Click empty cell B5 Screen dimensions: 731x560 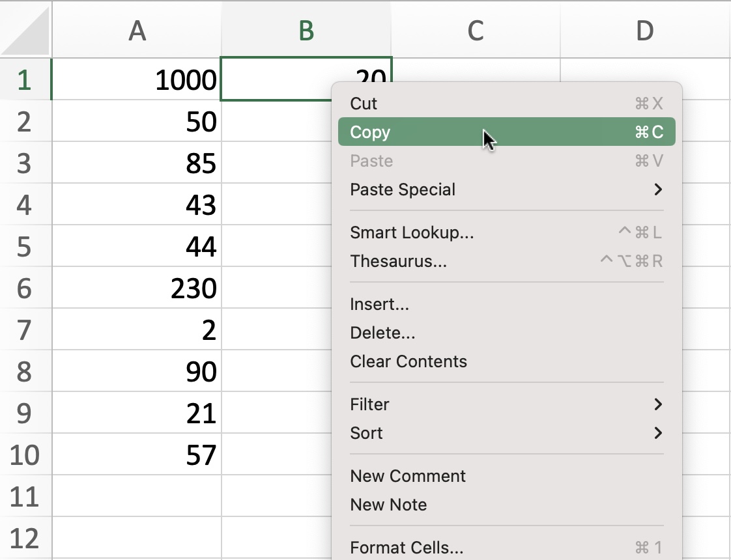point(276,246)
